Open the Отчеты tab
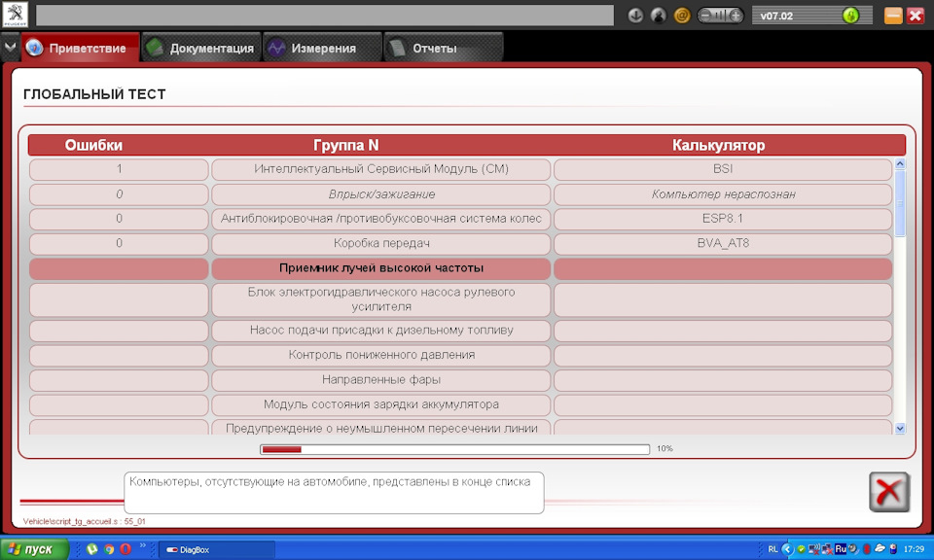This screenshot has width=934, height=560. coord(444,48)
